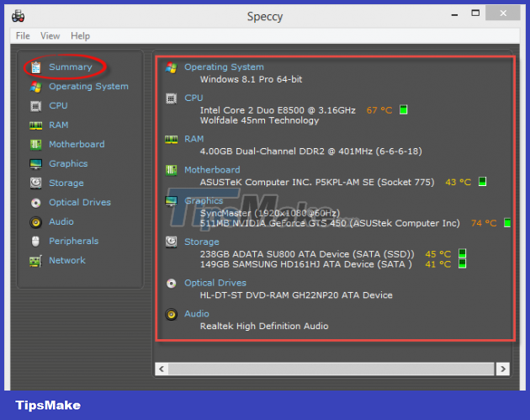
Task: Select Summary in the sidebar
Action: coord(71,67)
